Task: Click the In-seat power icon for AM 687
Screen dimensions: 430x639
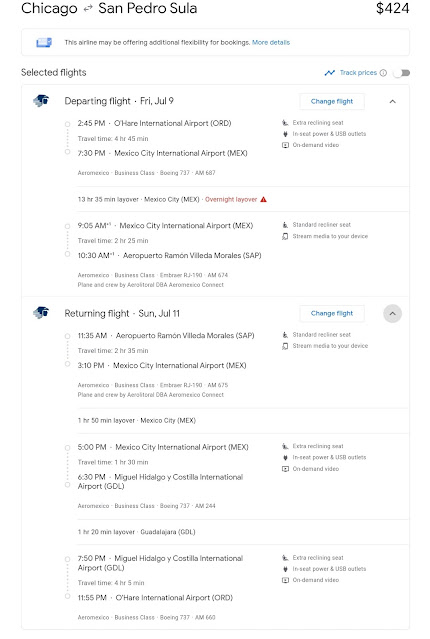Action: (x=285, y=134)
